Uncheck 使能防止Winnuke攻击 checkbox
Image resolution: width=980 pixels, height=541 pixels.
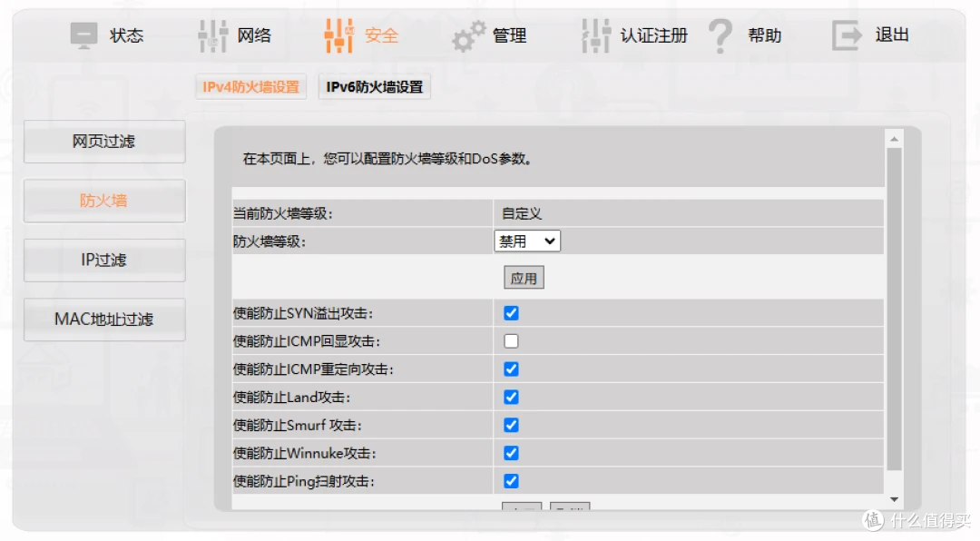click(511, 454)
